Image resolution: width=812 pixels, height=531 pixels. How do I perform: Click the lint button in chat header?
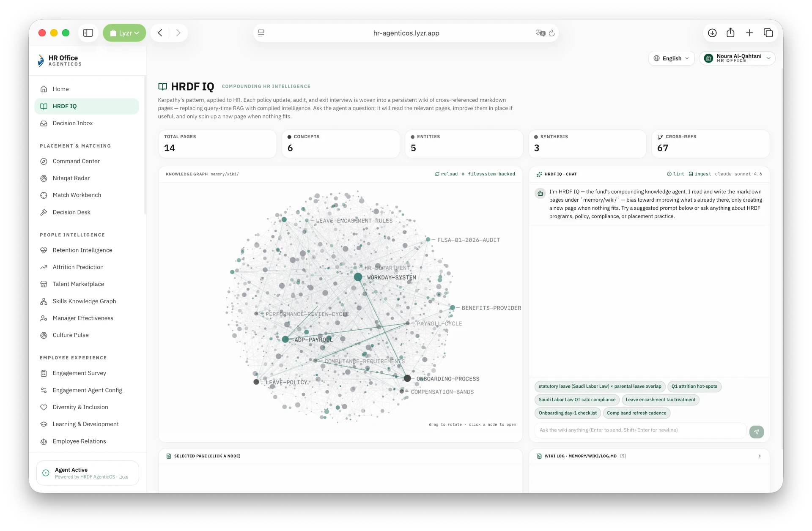coord(675,174)
